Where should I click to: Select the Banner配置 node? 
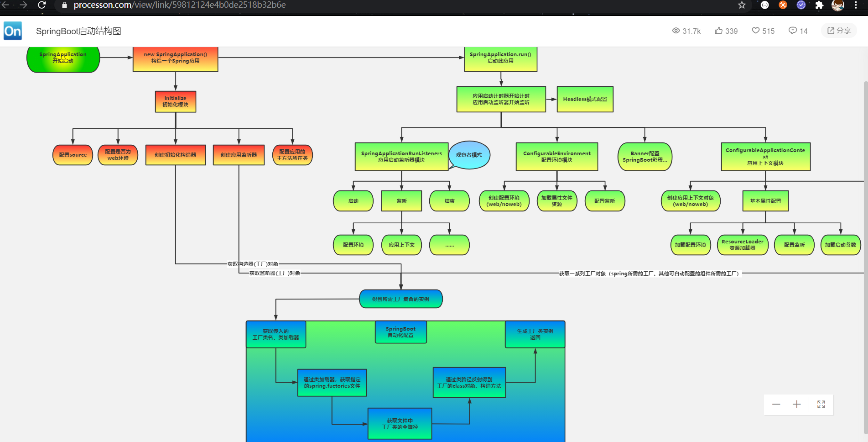coord(645,157)
